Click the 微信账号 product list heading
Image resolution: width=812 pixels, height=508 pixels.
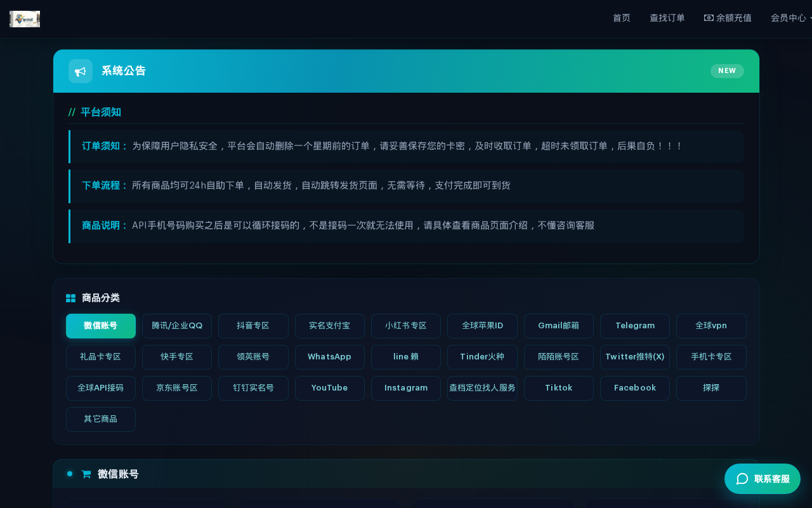tap(118, 474)
